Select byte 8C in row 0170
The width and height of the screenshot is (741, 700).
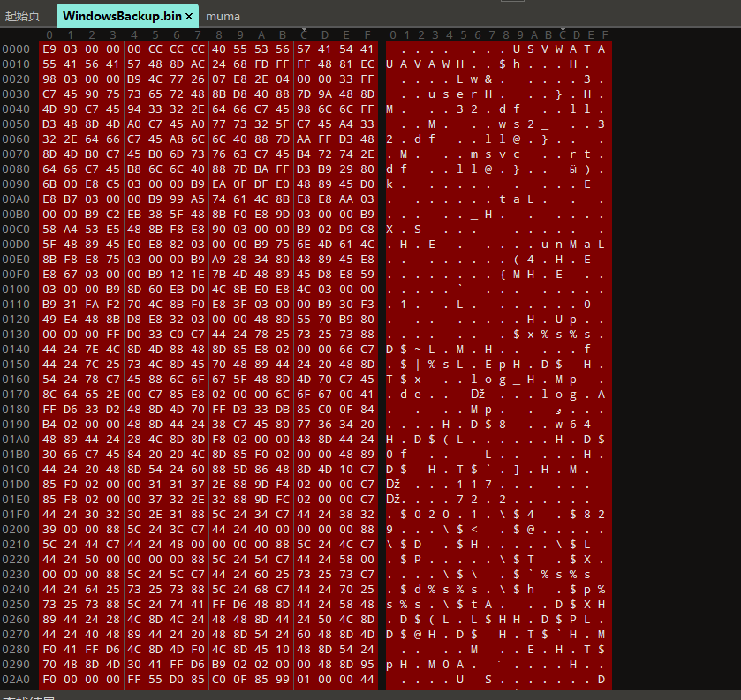[x=49, y=395]
